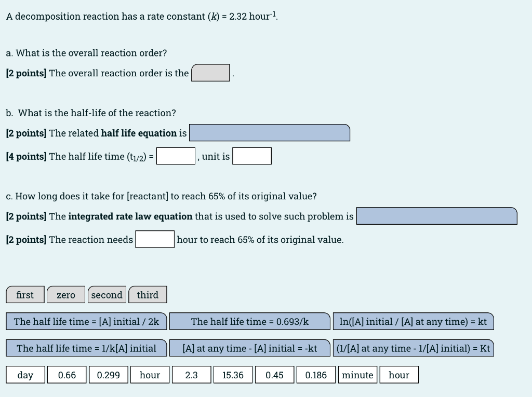The width and height of the screenshot is (532, 397).
Task: Select the "second" reaction order answer chip
Action: tap(107, 295)
